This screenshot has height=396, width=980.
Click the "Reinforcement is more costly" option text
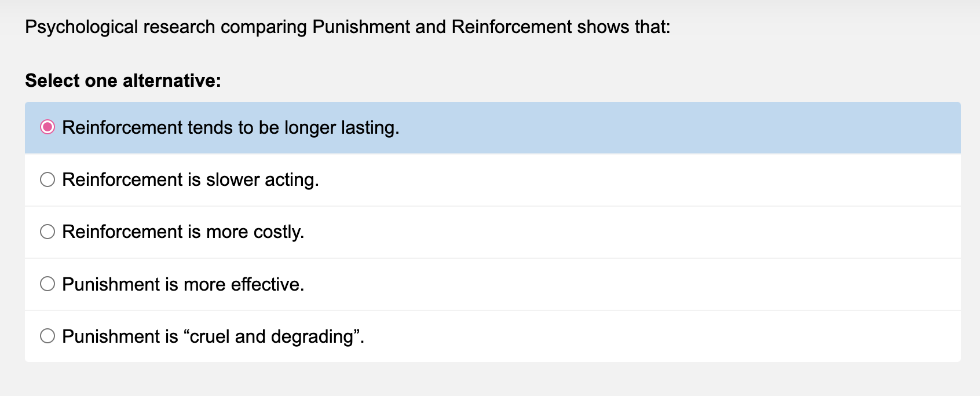tap(183, 232)
